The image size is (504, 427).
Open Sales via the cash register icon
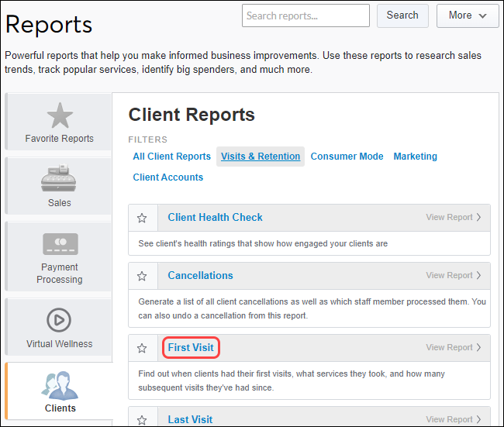58,177
